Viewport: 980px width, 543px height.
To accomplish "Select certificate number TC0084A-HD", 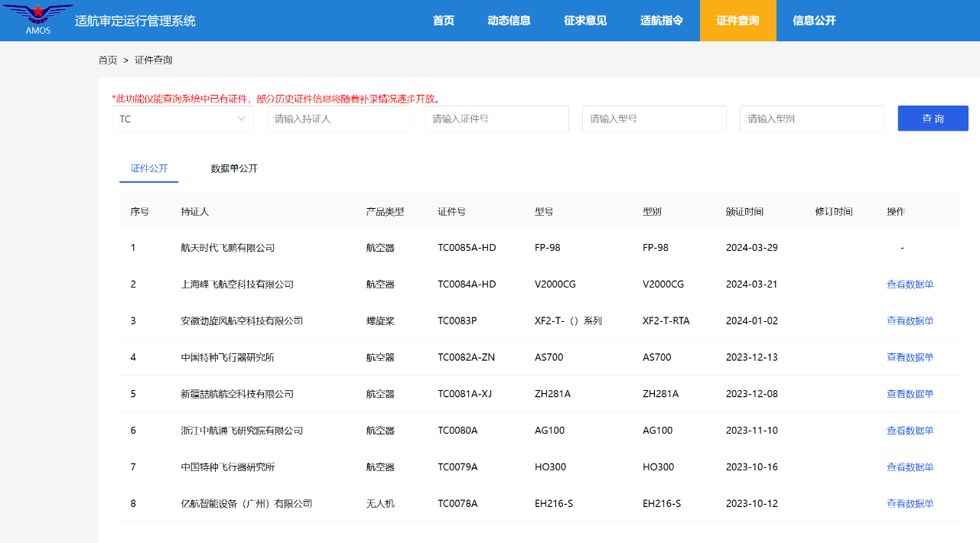I will (x=467, y=285).
